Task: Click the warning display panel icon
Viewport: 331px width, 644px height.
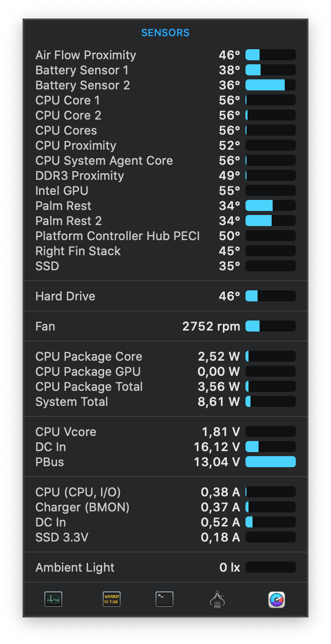Action: tap(111, 599)
